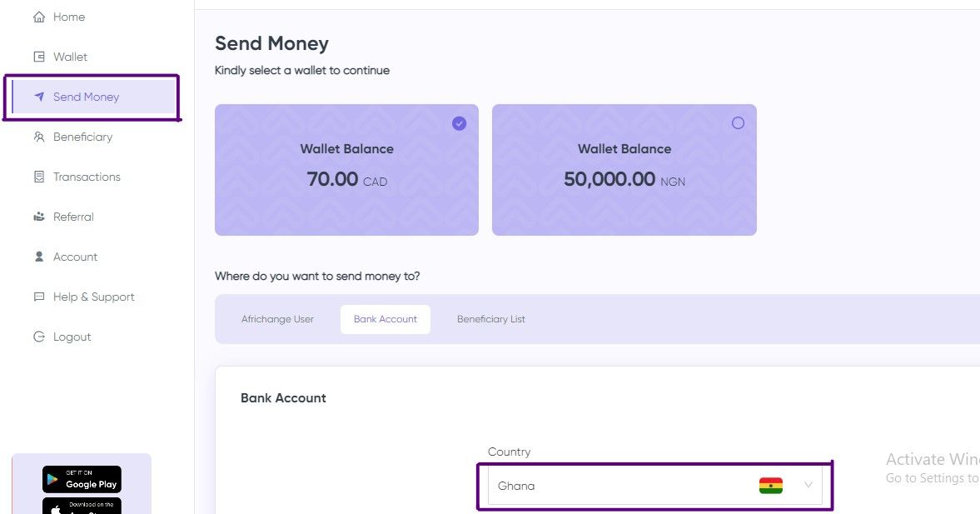Click the Ghana flag in country box
This screenshot has width=980, height=514.
pyautogui.click(x=771, y=485)
